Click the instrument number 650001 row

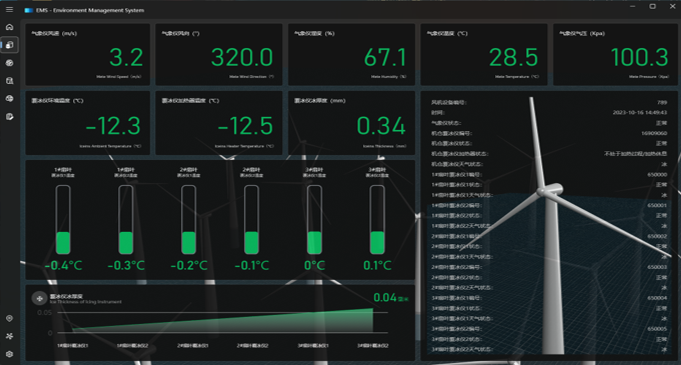pos(549,205)
